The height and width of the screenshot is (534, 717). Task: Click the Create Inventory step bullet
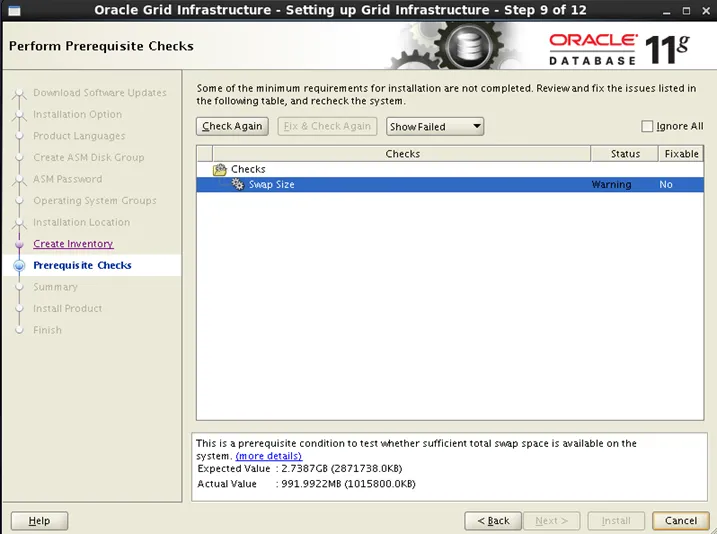click(x=19, y=244)
